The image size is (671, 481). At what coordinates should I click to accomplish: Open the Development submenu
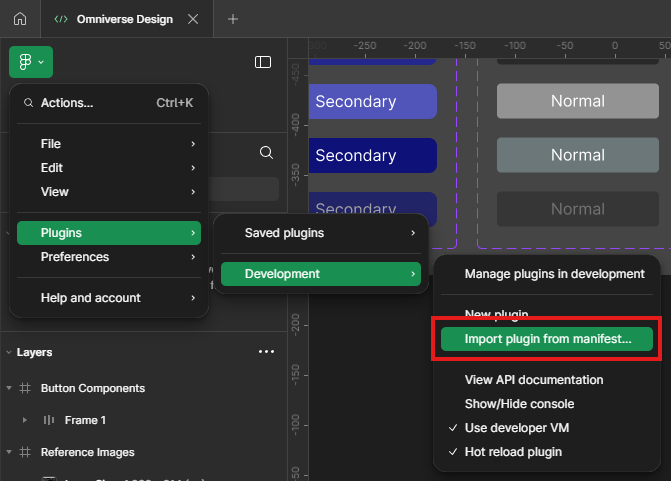(x=321, y=274)
